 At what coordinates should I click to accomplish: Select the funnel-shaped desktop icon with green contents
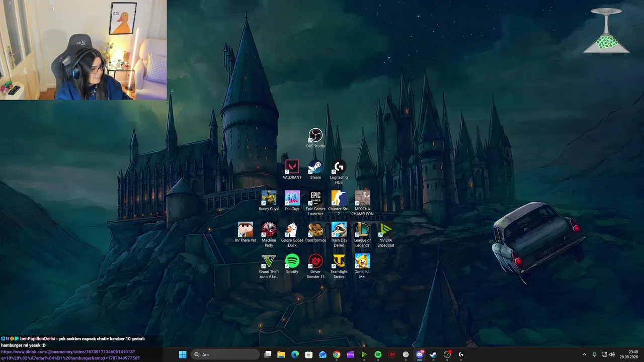point(606,30)
